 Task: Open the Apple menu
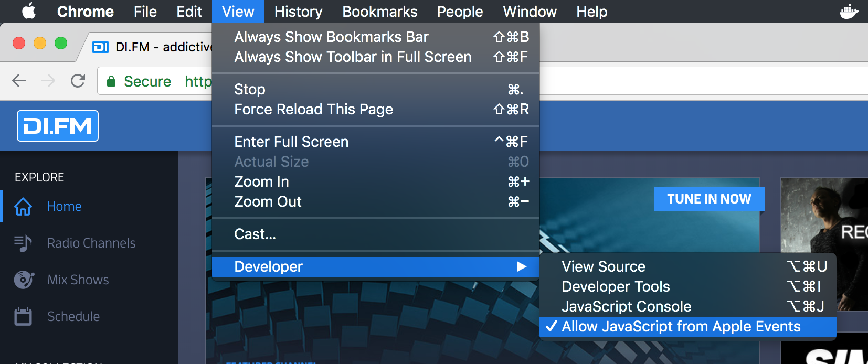point(29,11)
